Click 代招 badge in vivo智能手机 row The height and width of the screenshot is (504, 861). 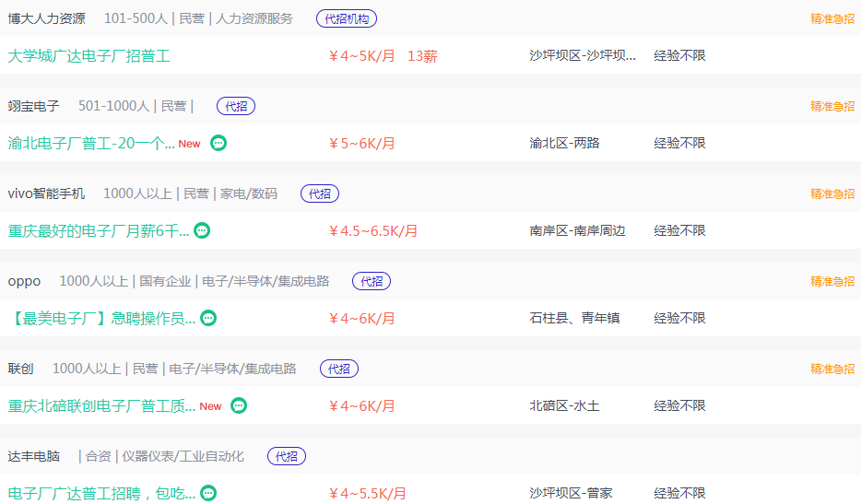(320, 193)
